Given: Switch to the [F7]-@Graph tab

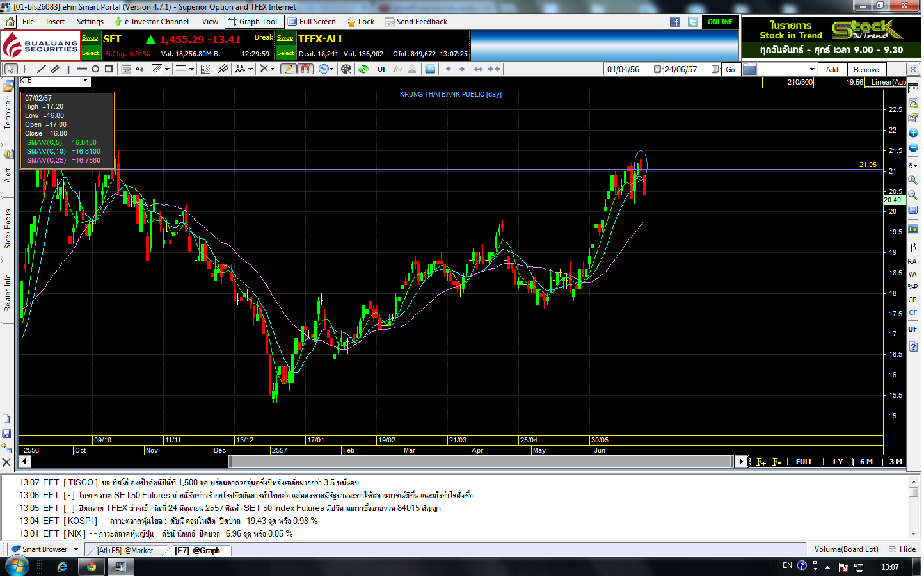Looking at the screenshot, I should click(198, 551).
